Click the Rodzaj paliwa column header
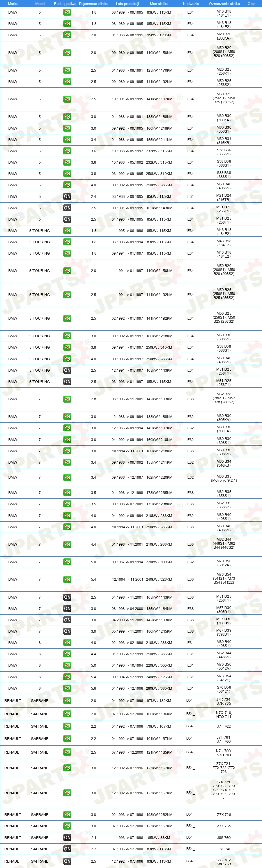Image resolution: width=262 pixels, height=868 pixels. [x=65, y=4]
